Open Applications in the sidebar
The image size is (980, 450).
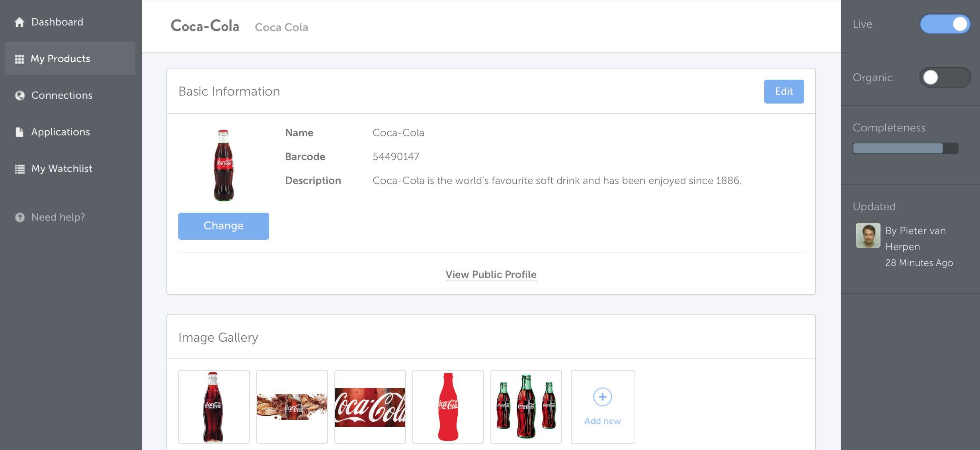click(70, 132)
